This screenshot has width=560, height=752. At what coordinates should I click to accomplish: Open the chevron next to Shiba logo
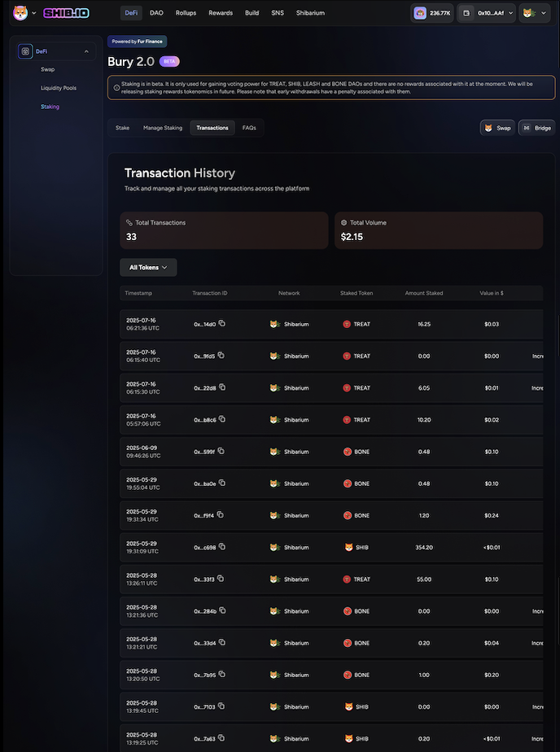[x=34, y=13]
